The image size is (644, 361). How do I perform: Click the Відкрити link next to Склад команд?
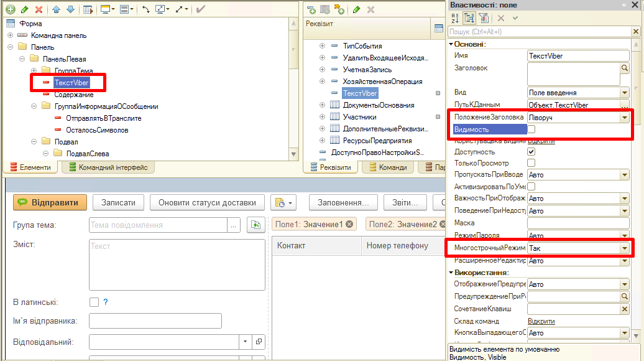541,321
